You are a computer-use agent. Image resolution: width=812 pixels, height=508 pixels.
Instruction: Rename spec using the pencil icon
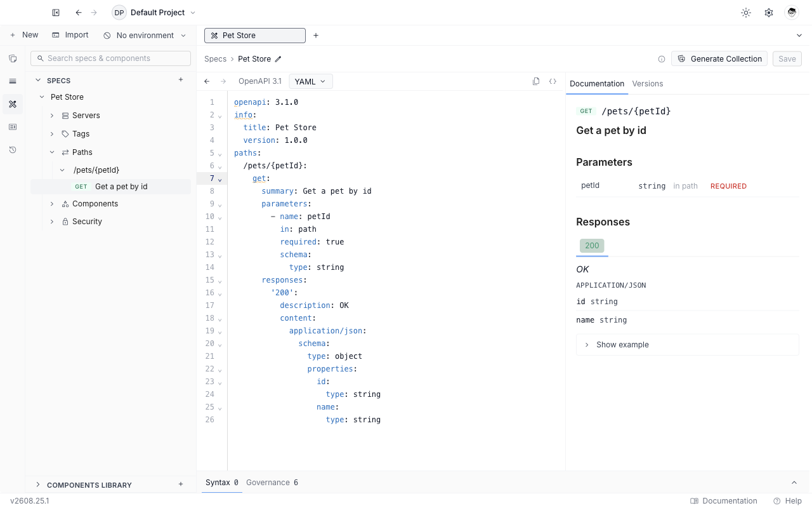point(278,59)
